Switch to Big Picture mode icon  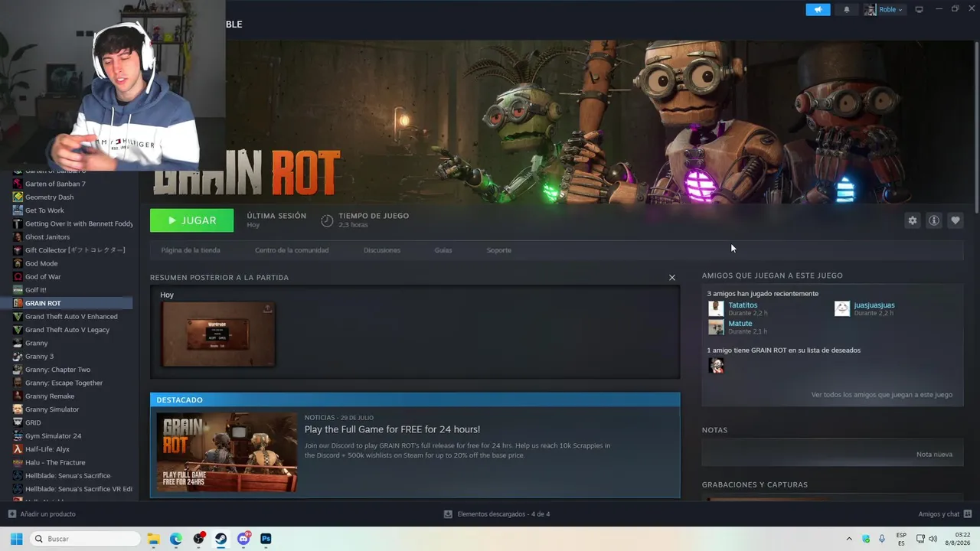point(920,9)
